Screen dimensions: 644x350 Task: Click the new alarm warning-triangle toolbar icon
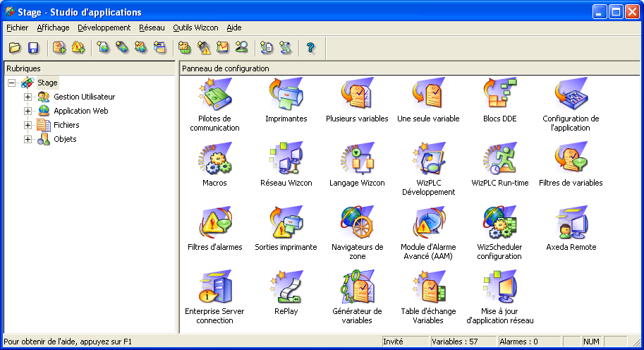tap(204, 48)
